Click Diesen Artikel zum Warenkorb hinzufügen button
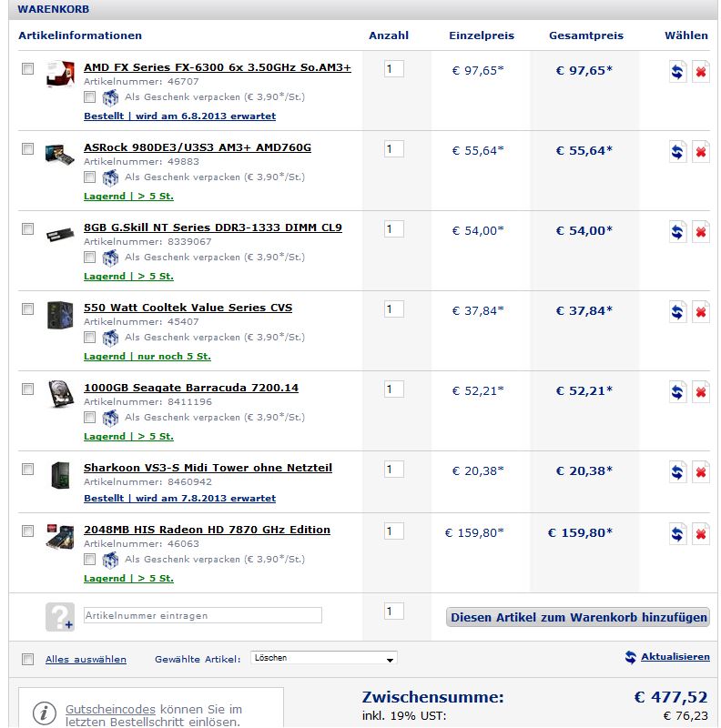 coord(578,617)
